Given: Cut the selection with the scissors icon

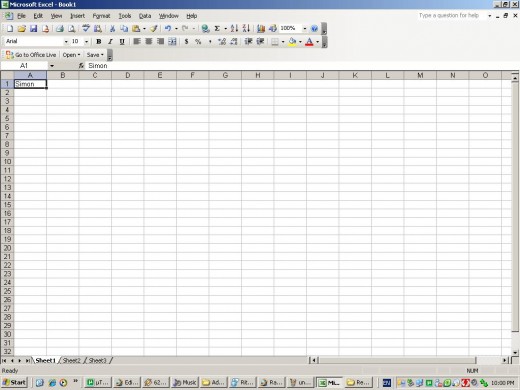Looking at the screenshot, I should [112, 29].
